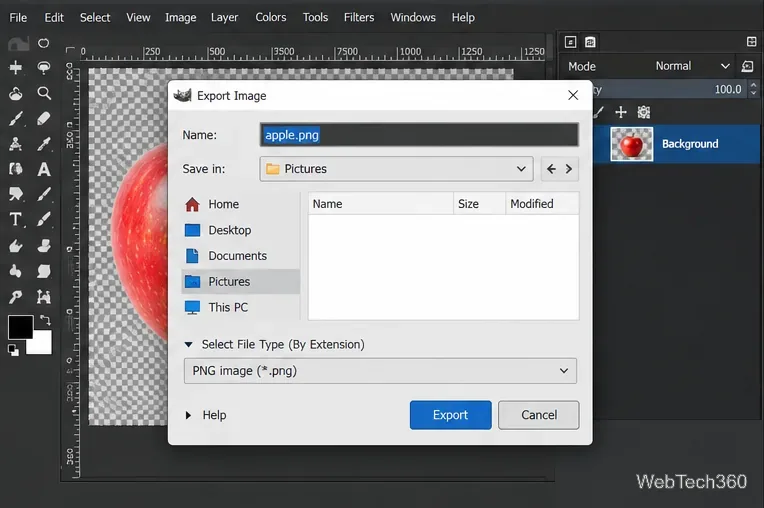Select the Paths tool icon

pos(44,297)
